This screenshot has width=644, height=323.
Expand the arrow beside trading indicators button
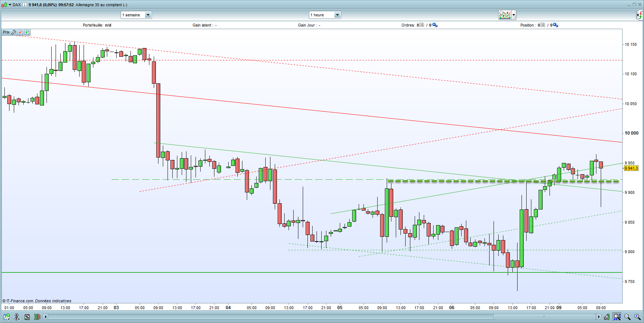[514, 15]
